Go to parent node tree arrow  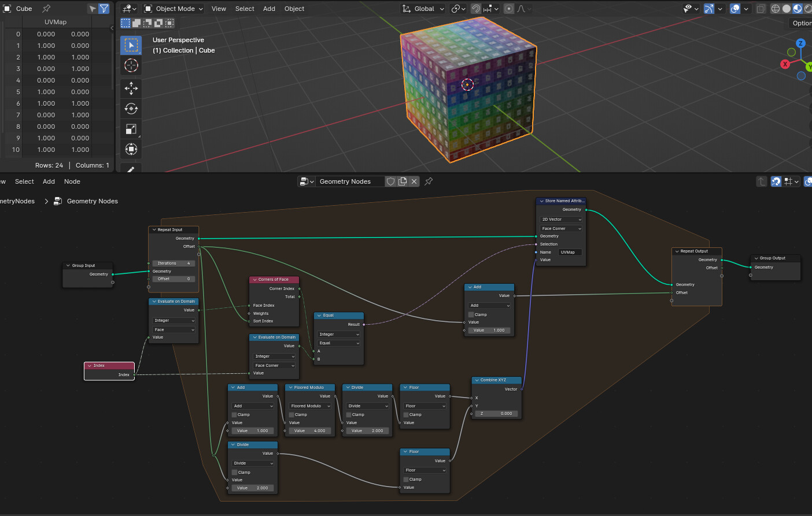click(761, 181)
